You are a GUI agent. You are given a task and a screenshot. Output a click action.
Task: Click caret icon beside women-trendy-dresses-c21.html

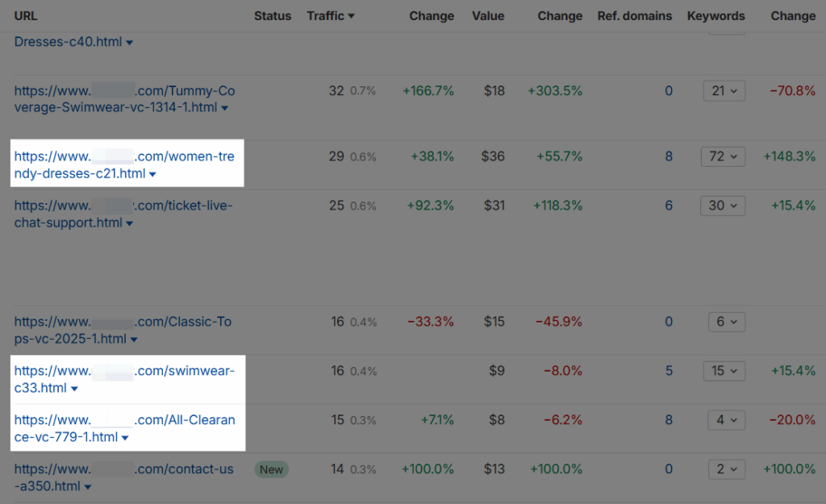tap(152, 174)
